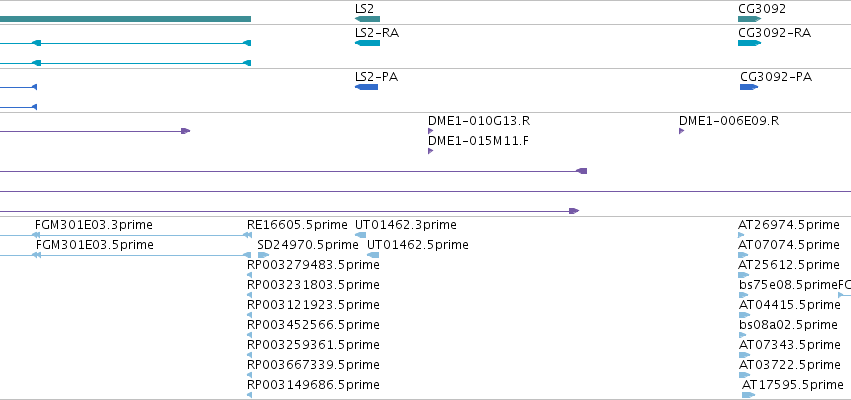Image resolution: width=851 pixels, height=400 pixels.
Task: Select the LS2 gene arrow glyph
Action: point(367,19)
